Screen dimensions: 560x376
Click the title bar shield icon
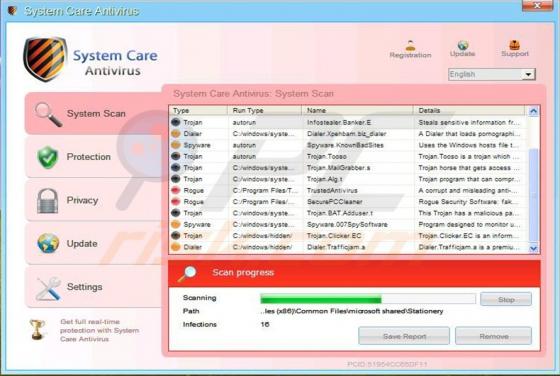coord(12,10)
